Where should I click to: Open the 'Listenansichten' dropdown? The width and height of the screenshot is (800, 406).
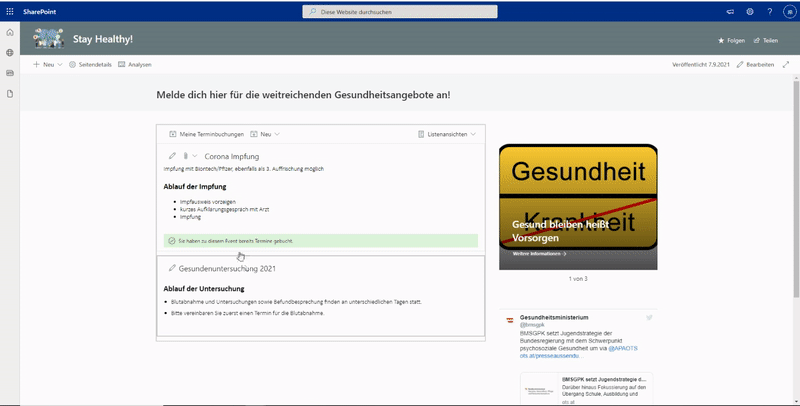[447, 134]
